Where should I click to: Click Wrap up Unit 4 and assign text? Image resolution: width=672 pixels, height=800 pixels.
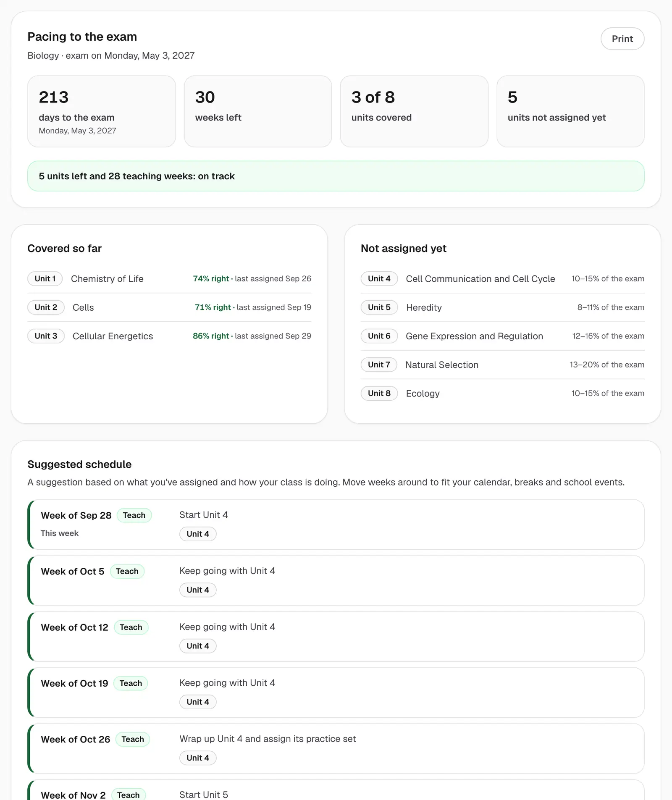coord(268,739)
